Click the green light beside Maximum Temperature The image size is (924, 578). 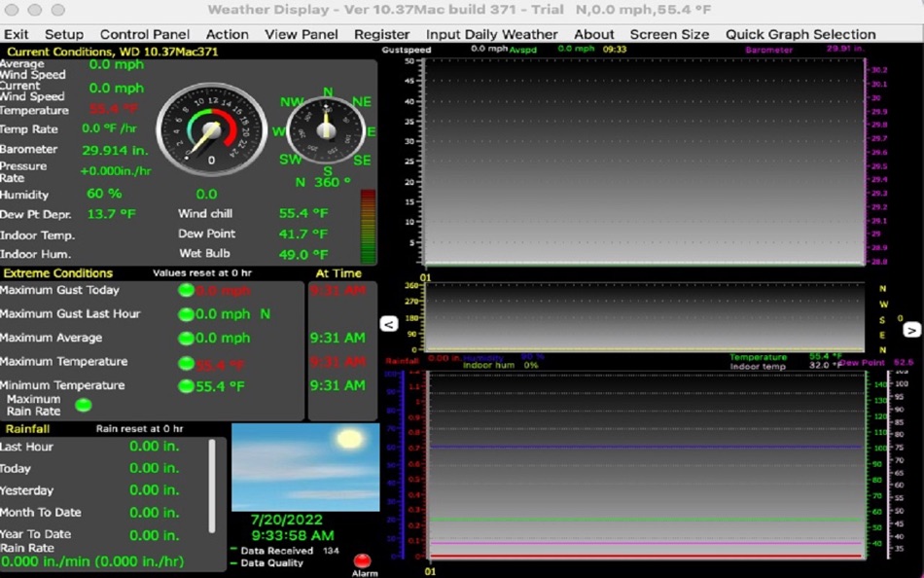(186, 363)
